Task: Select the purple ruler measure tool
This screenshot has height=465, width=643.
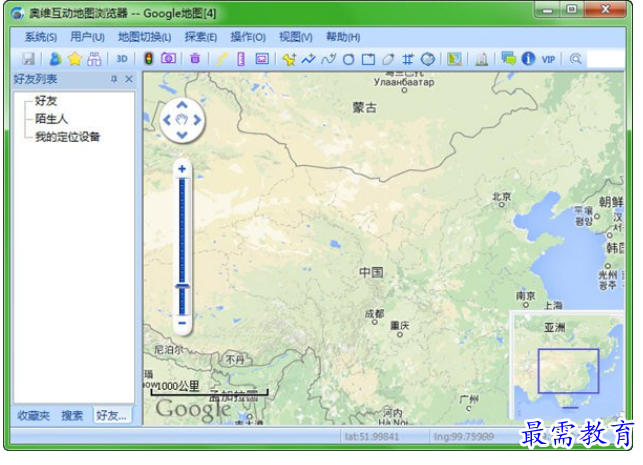Action: [x=241, y=59]
